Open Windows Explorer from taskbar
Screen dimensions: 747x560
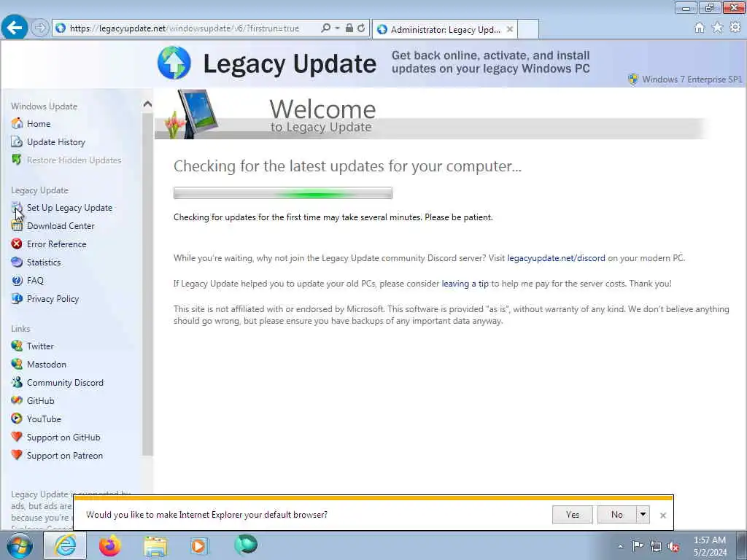tap(155, 546)
